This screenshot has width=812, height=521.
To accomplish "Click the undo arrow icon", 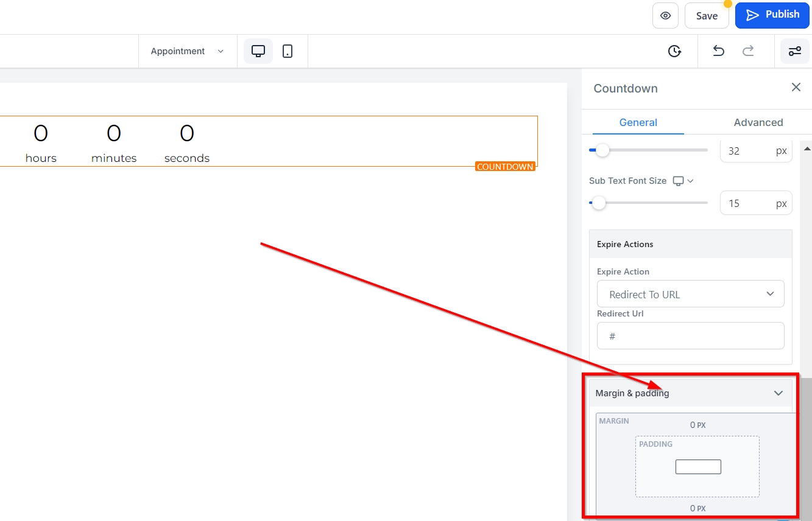I will [x=719, y=51].
